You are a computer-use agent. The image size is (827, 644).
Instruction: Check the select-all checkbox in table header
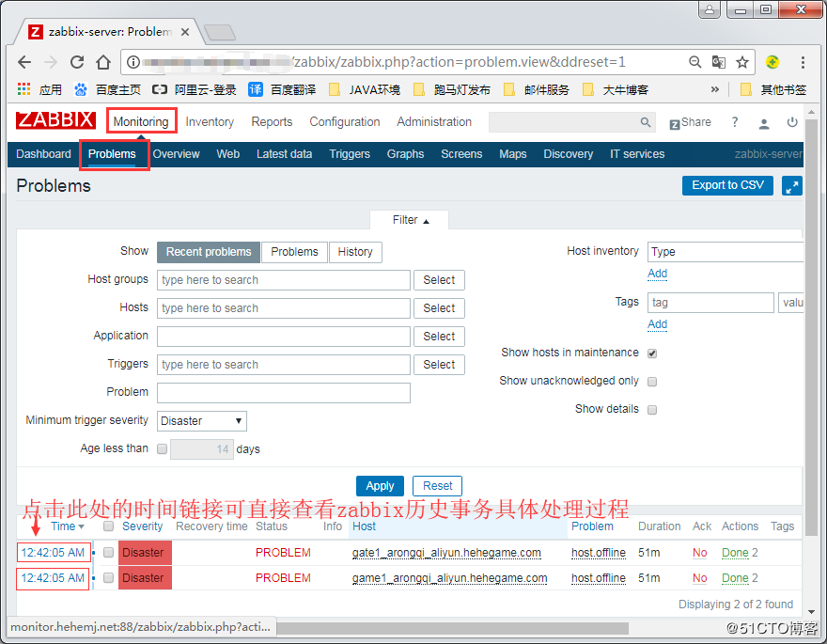[x=109, y=526]
